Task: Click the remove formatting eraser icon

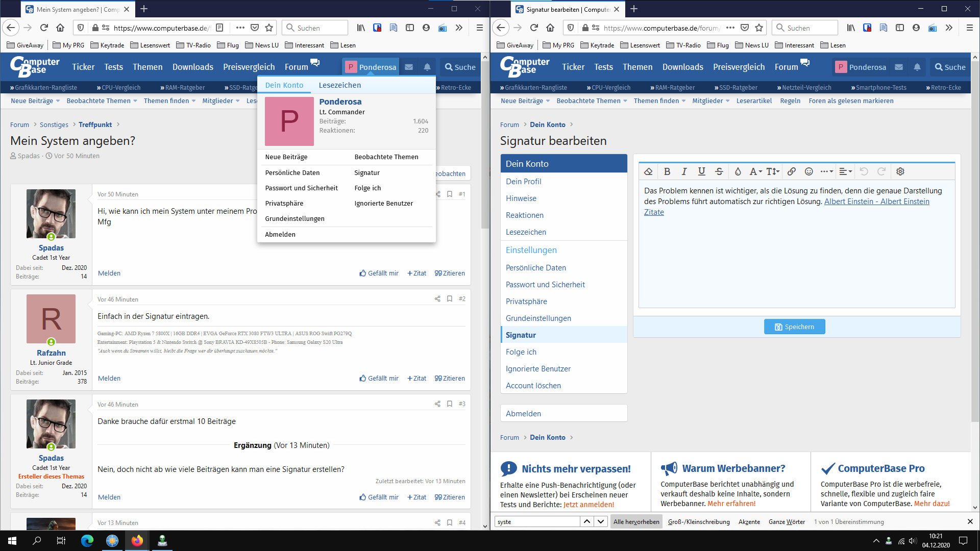Action: point(648,171)
